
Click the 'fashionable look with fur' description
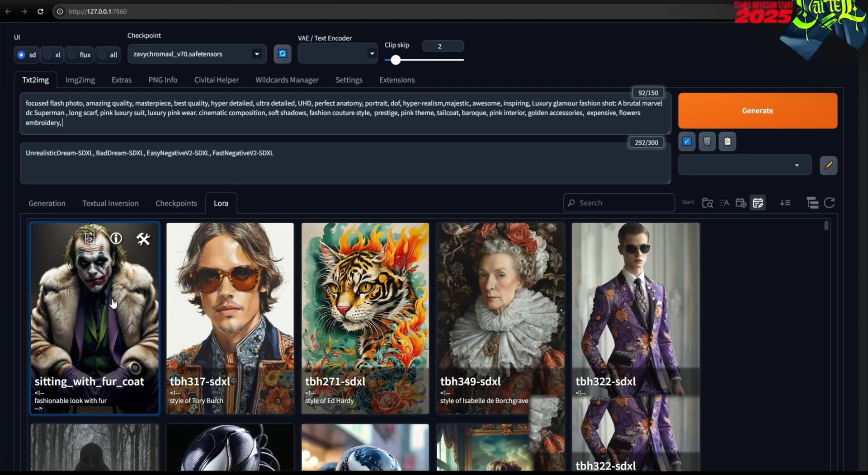pos(71,401)
